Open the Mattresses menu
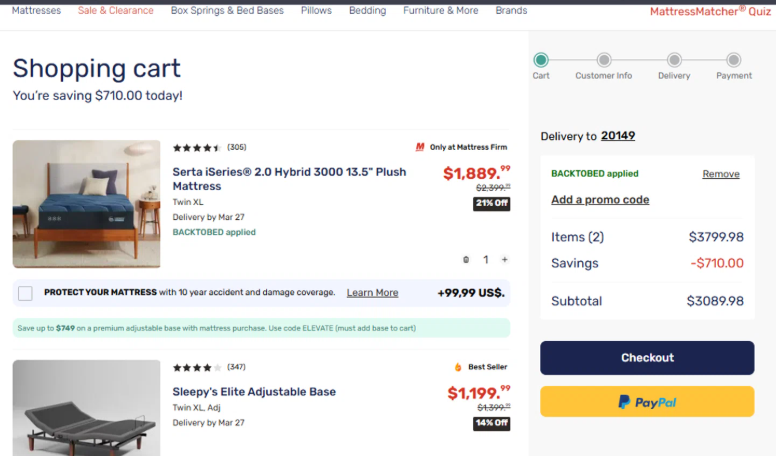This screenshot has width=776, height=456. pyautogui.click(x=36, y=10)
